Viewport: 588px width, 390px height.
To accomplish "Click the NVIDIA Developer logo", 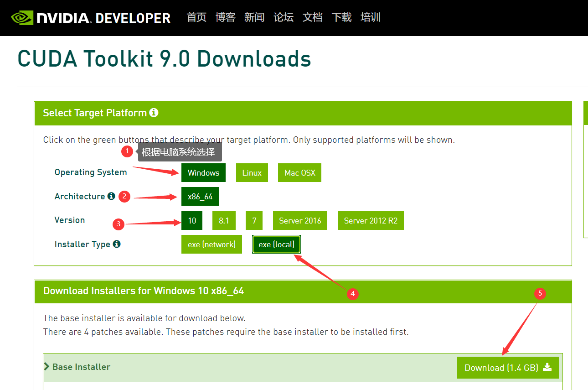I will click(x=91, y=18).
